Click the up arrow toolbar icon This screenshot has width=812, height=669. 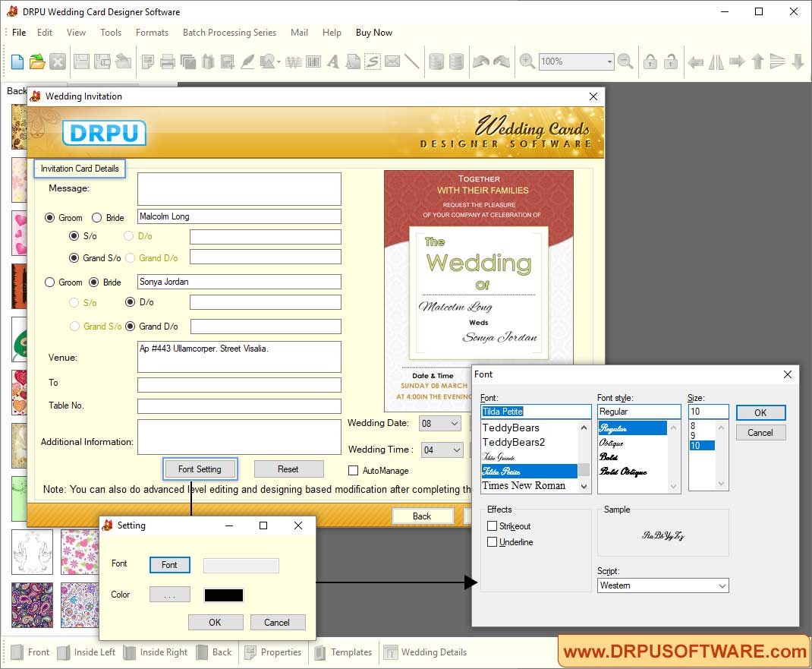(x=757, y=62)
